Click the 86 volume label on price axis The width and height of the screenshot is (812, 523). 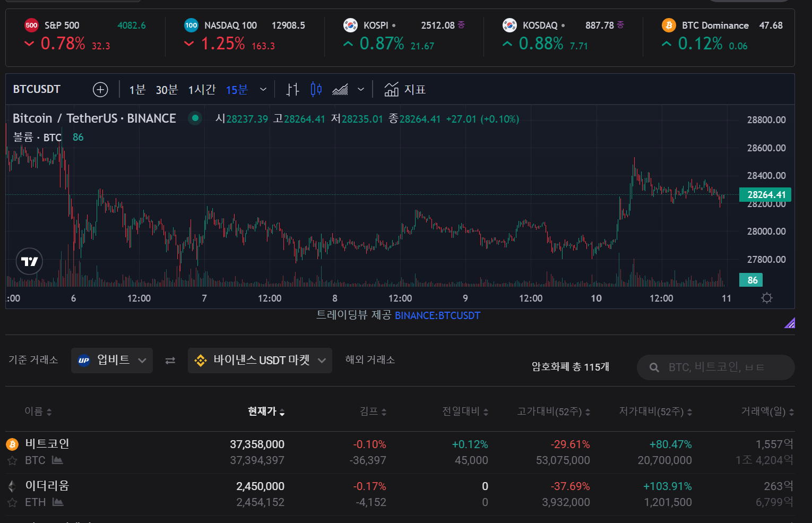click(751, 280)
